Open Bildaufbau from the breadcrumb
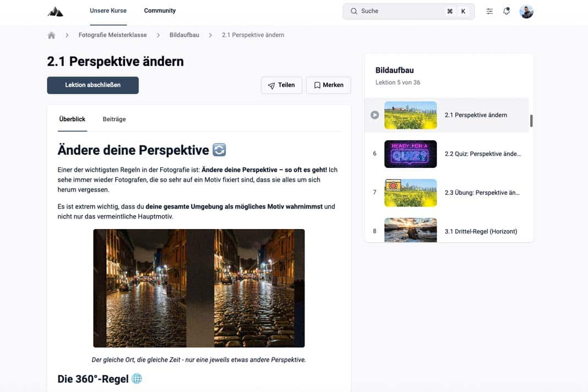The height and width of the screenshot is (392, 588). pyautogui.click(x=184, y=35)
